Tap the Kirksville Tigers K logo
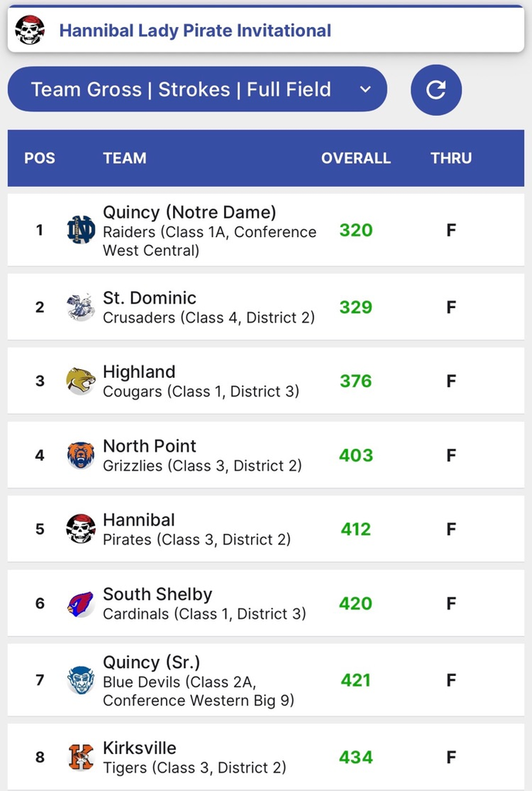532x791 pixels. (80, 757)
